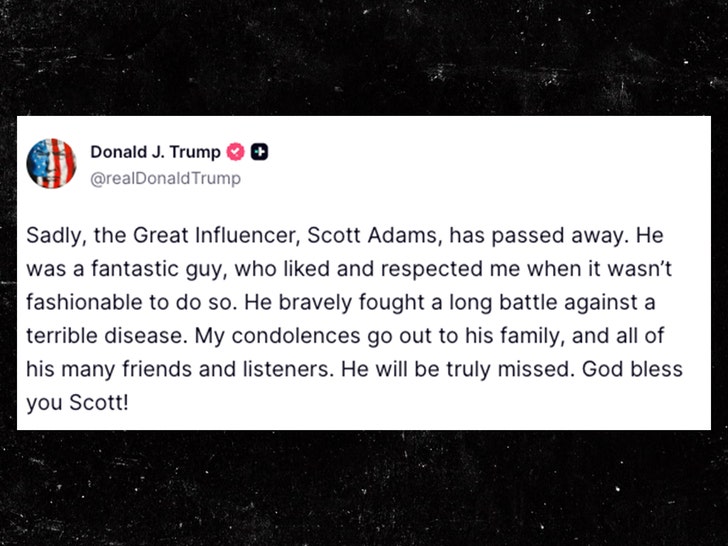Click the flag-painted profile avatar
Image resolution: width=728 pixels, height=546 pixels.
(x=51, y=164)
